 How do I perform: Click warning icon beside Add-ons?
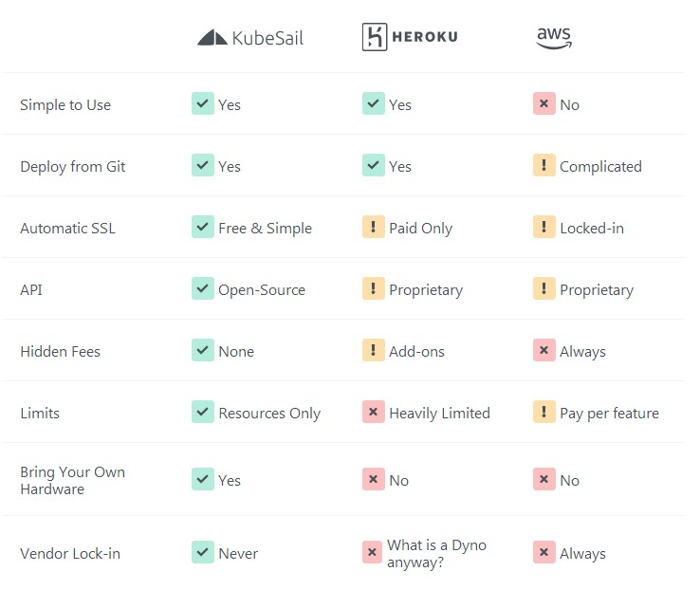373,350
